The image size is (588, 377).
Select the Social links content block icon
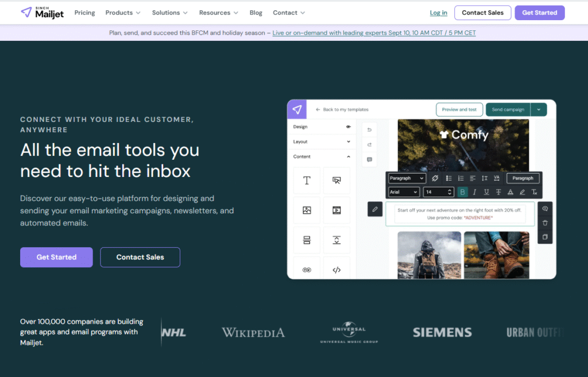[307, 270]
